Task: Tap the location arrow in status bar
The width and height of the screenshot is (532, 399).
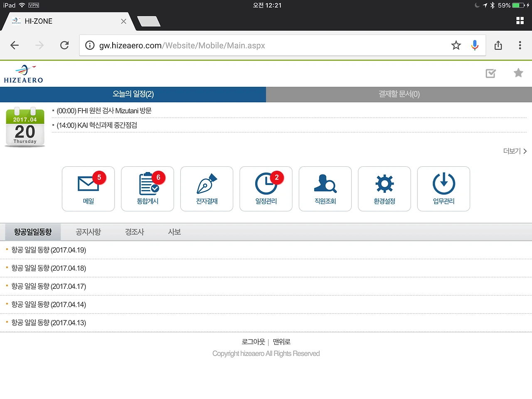Action: [x=485, y=5]
